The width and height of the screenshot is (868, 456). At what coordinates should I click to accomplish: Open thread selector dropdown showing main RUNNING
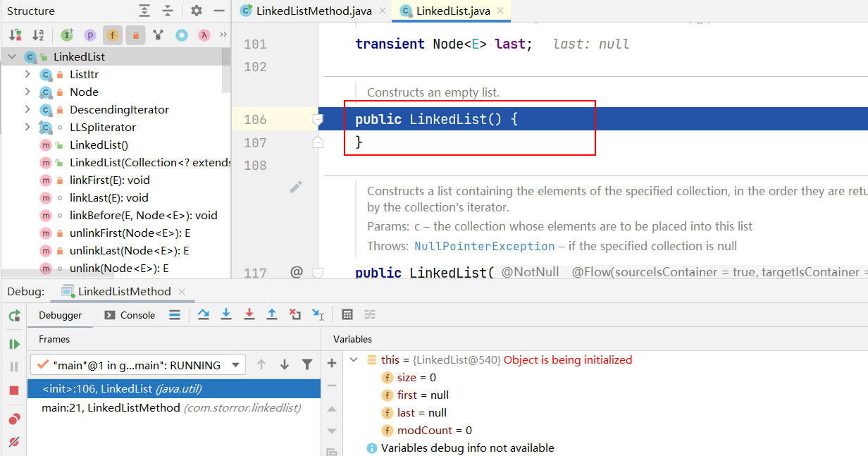[x=138, y=365]
